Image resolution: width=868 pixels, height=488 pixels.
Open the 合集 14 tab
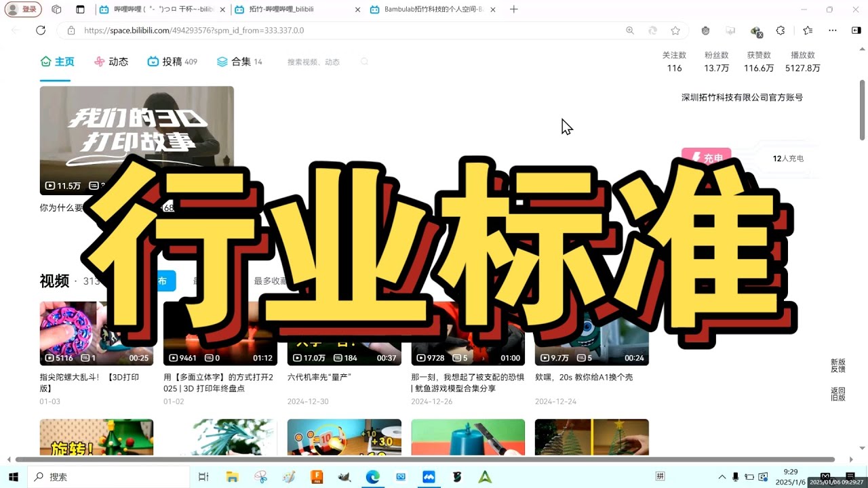[x=239, y=62]
